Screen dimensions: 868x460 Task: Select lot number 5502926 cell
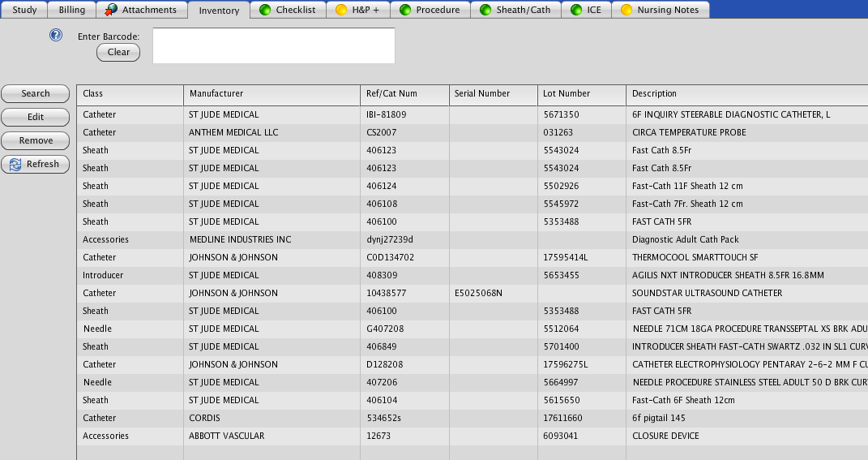coord(582,187)
